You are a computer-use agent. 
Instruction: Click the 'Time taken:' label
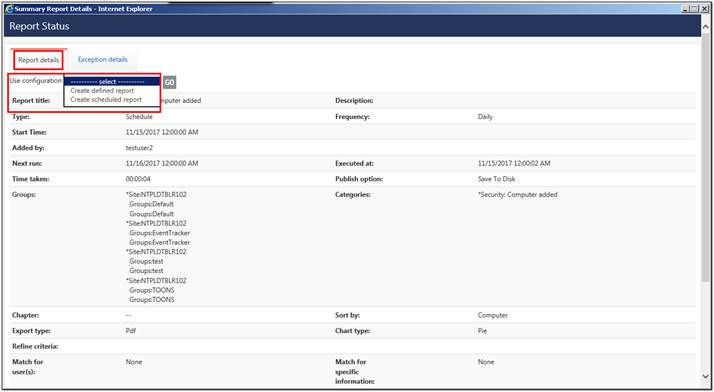tap(31, 179)
